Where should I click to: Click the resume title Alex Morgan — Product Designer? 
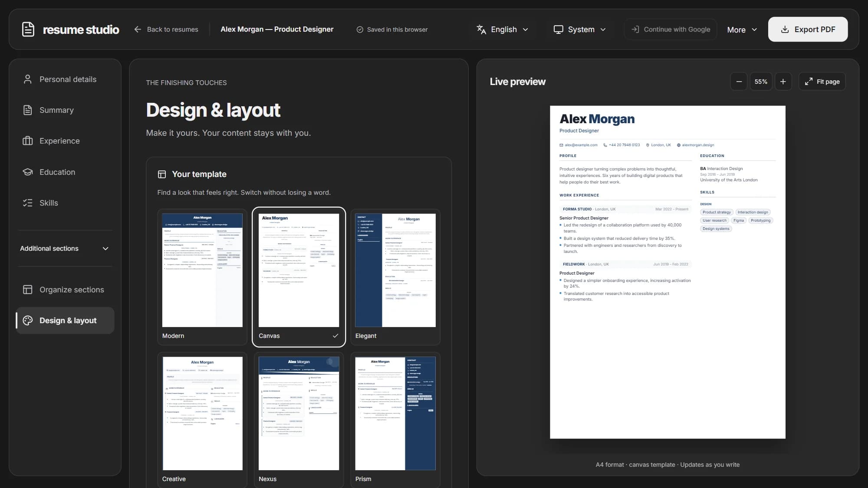[x=277, y=29]
